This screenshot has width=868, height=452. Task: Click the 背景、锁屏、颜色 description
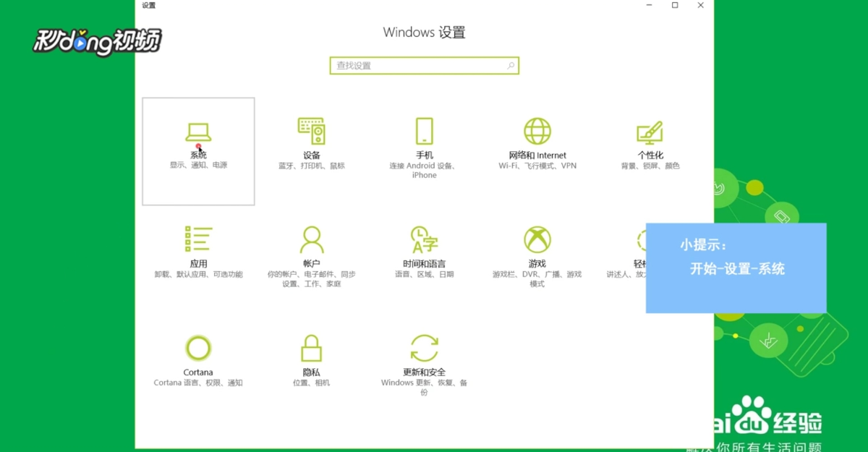click(650, 166)
